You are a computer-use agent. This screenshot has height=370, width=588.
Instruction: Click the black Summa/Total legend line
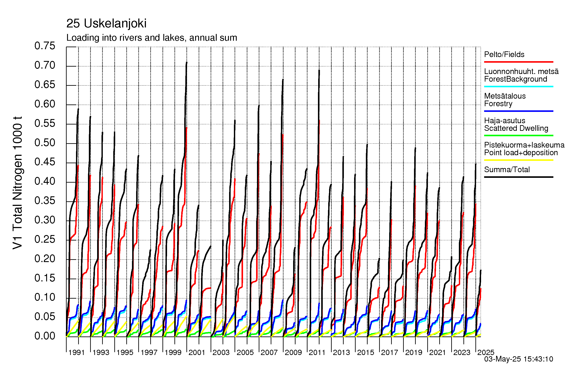518,177
